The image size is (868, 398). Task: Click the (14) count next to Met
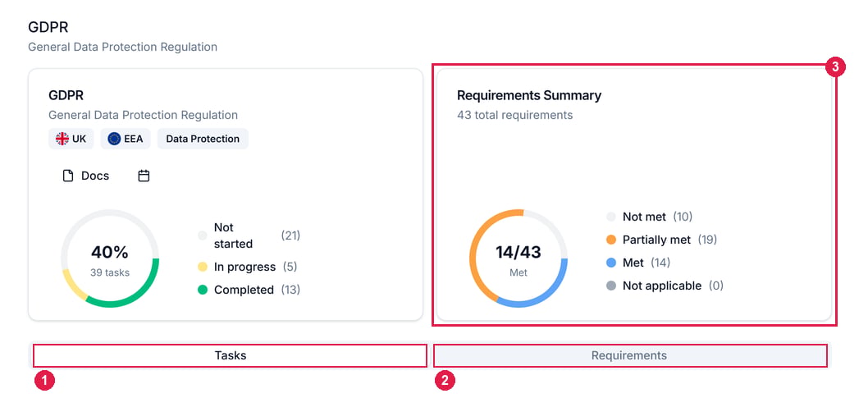pyautogui.click(x=660, y=263)
